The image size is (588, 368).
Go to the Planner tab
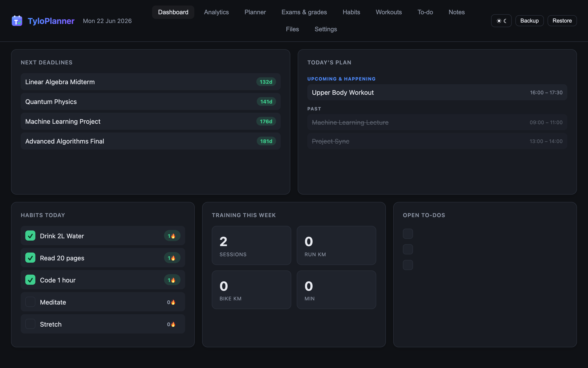pos(255,12)
